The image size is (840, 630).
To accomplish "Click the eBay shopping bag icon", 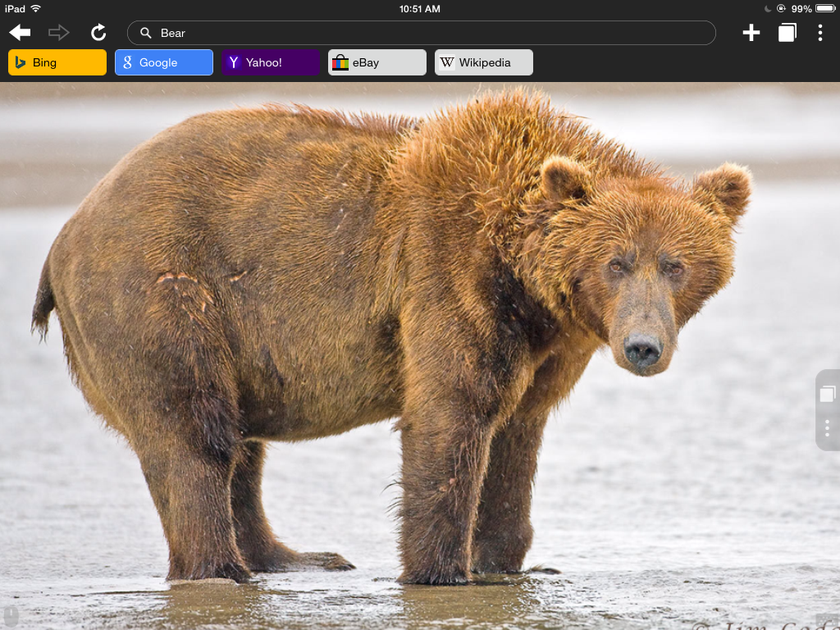I will [x=340, y=62].
